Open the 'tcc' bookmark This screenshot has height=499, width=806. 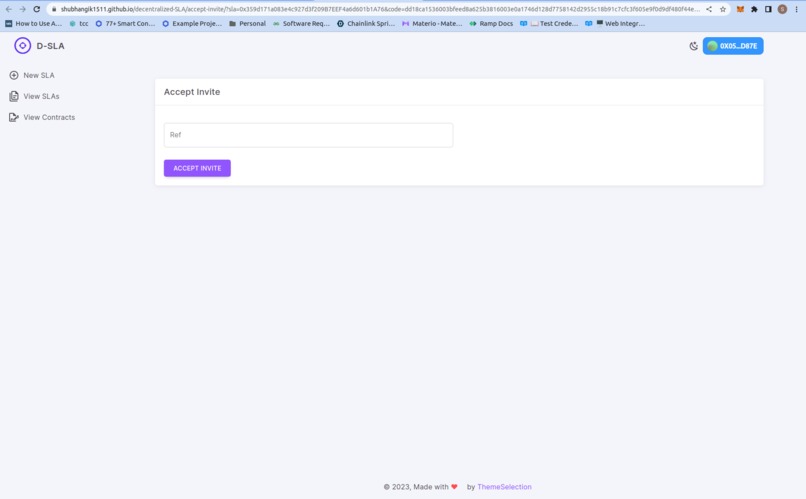[x=79, y=24]
